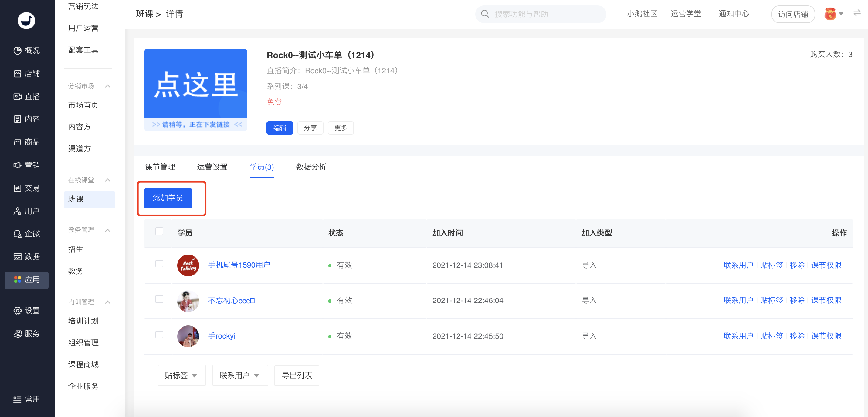Viewport: 868px width, 417px height.
Task: Click 移除 link for 不忘初心ccc row
Action: click(797, 300)
